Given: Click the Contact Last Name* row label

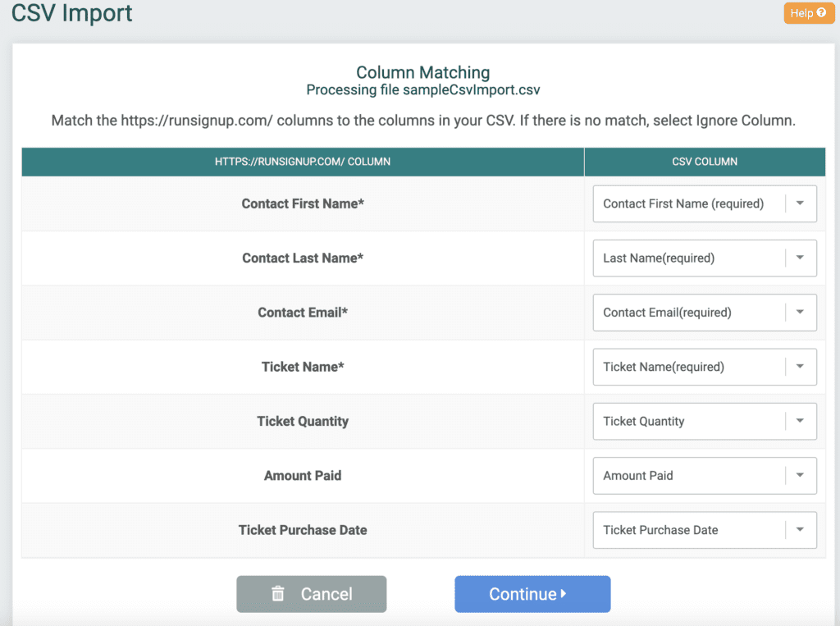Looking at the screenshot, I should coord(303,258).
